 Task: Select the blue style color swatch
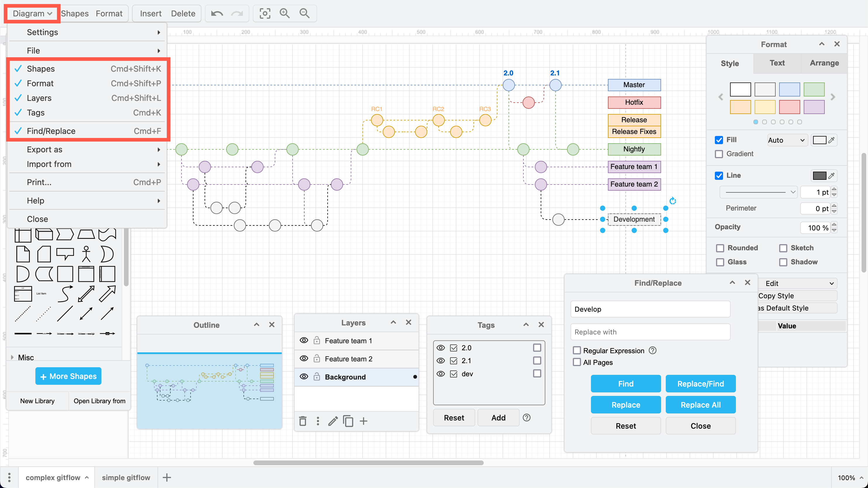789,89
